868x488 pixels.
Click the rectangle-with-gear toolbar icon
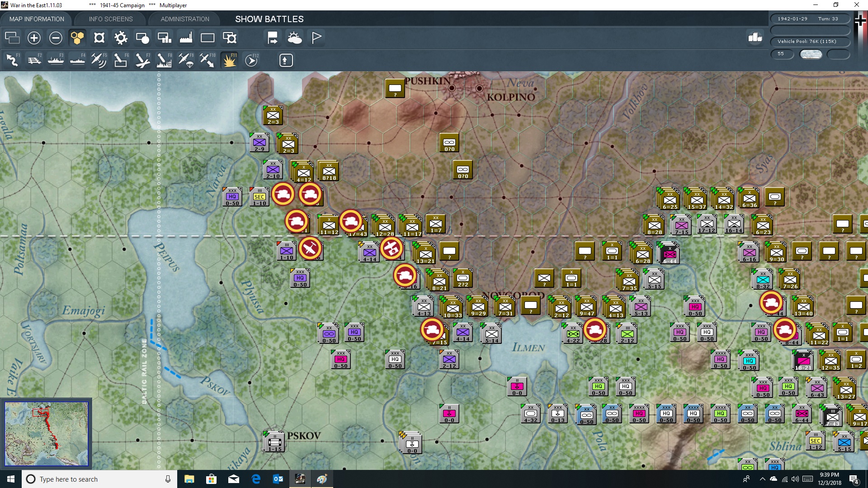pyautogui.click(x=229, y=38)
